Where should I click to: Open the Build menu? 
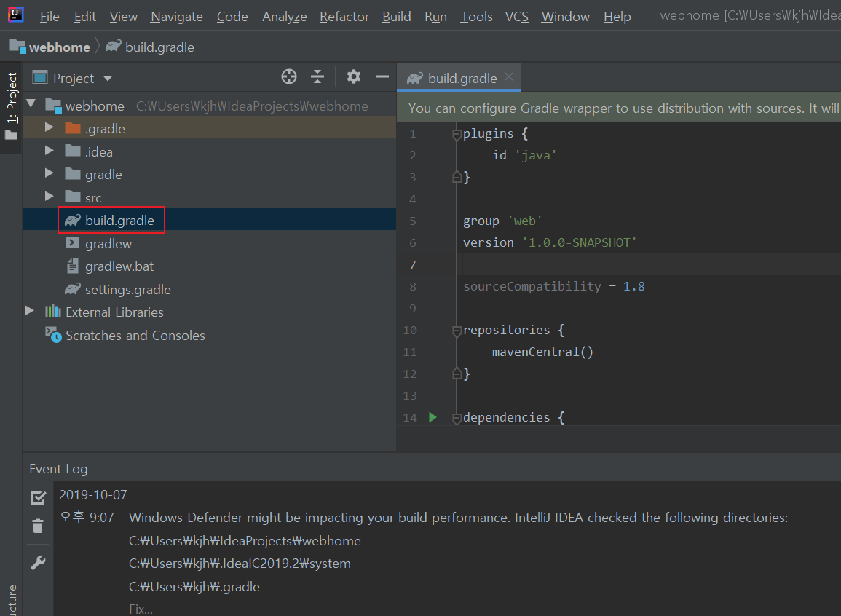[396, 17]
